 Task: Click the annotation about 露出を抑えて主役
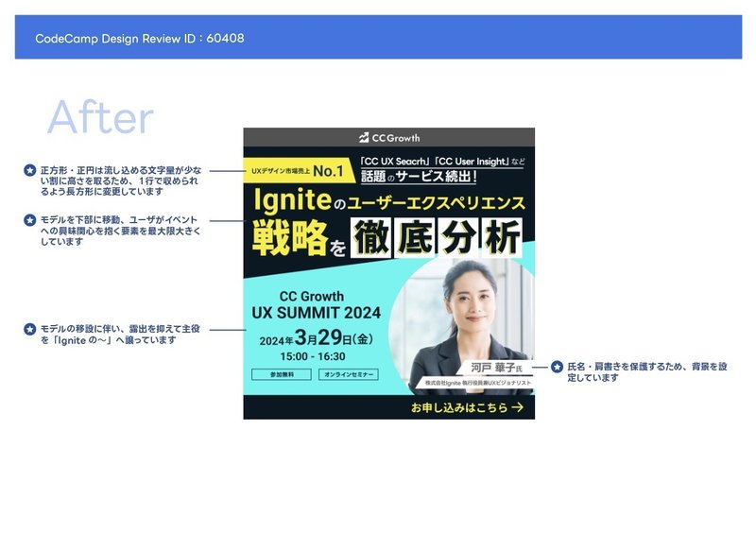120,335
